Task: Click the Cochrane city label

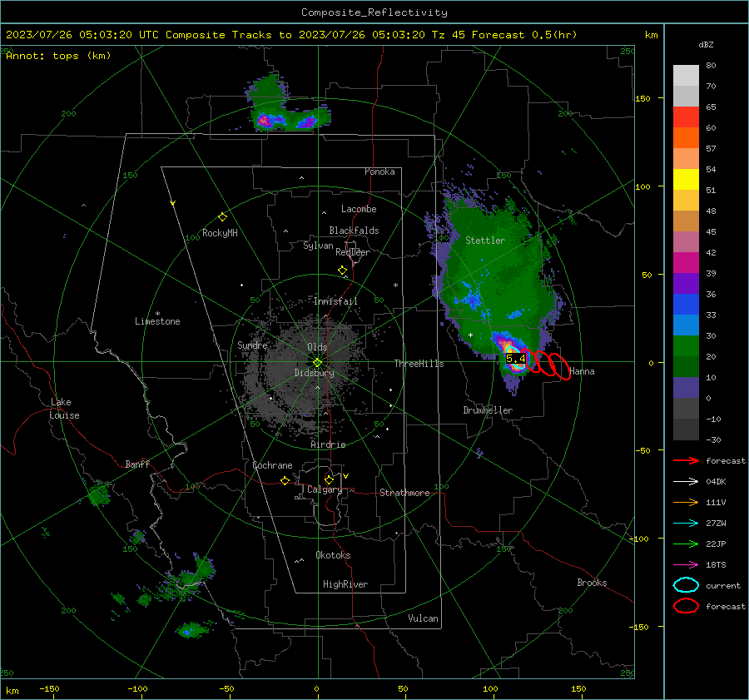Action: [x=272, y=465]
